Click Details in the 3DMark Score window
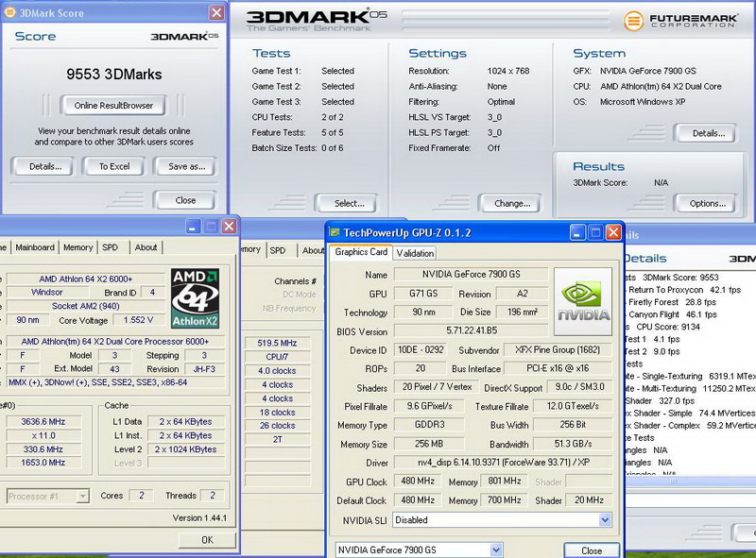The height and width of the screenshot is (558, 756). tap(45, 167)
